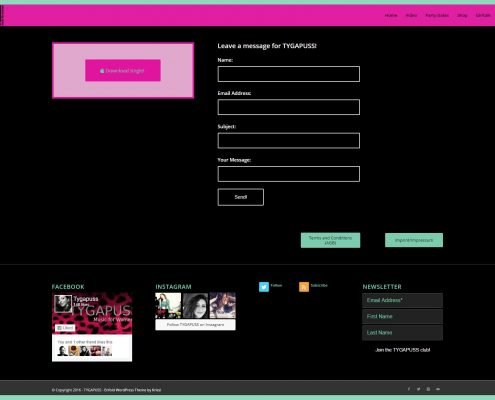Click the Download single button
This screenshot has width=495, height=400.
click(123, 70)
